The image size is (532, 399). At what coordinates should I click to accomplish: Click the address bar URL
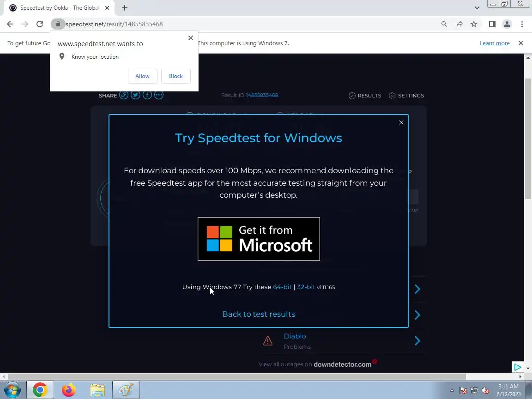pyautogui.click(x=114, y=24)
